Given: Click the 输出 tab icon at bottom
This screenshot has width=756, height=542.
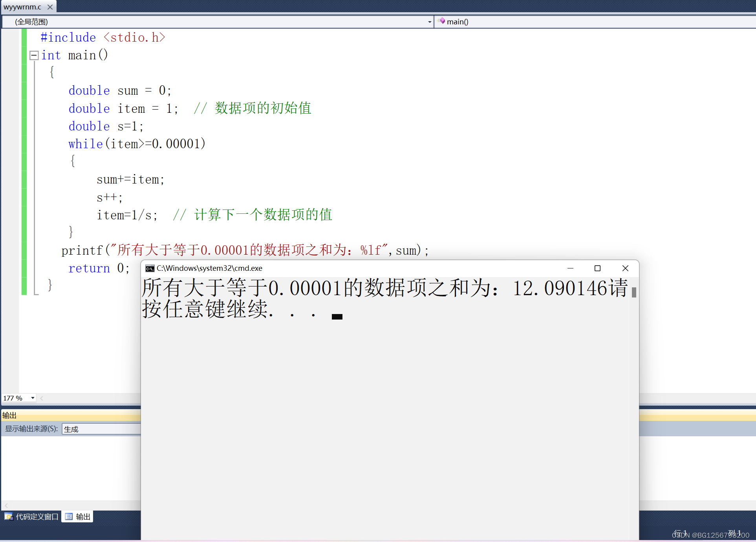Looking at the screenshot, I should [x=69, y=516].
